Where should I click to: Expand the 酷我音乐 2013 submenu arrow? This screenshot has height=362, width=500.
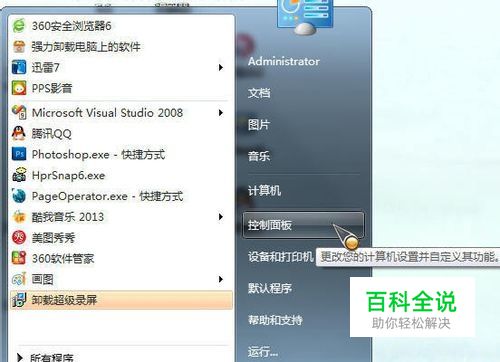click(220, 217)
